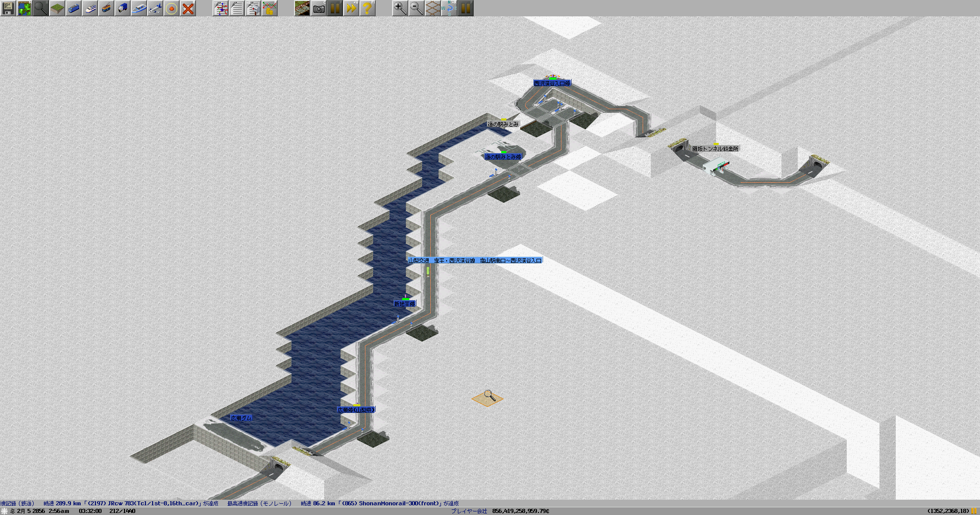Open the road truck construction tools
Image resolution: width=980 pixels, height=515 pixels.
pos(122,8)
